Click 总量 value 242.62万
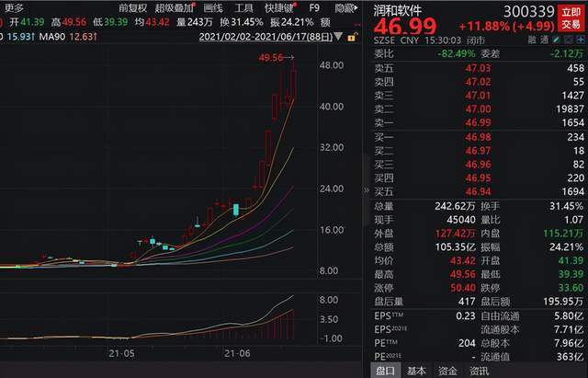588x378 pixels. (x=455, y=206)
